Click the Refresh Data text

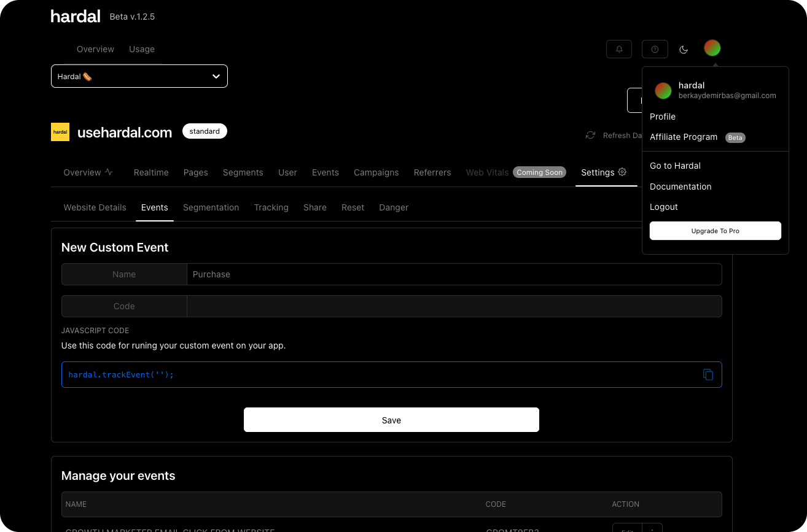622,136
